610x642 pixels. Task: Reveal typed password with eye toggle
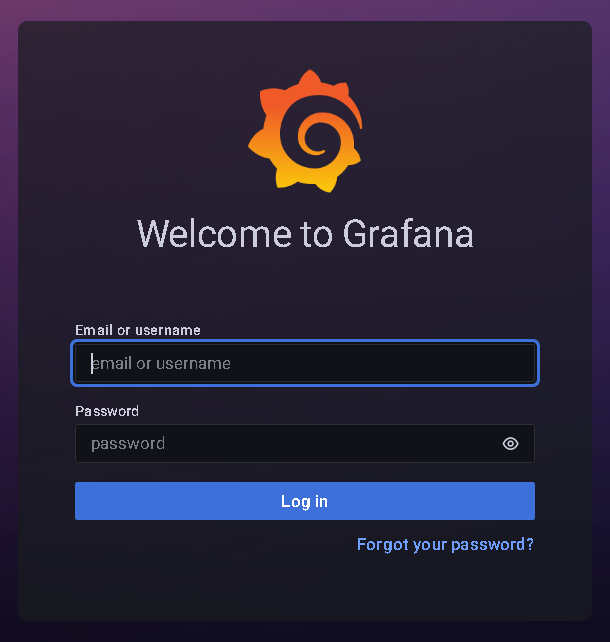point(510,443)
